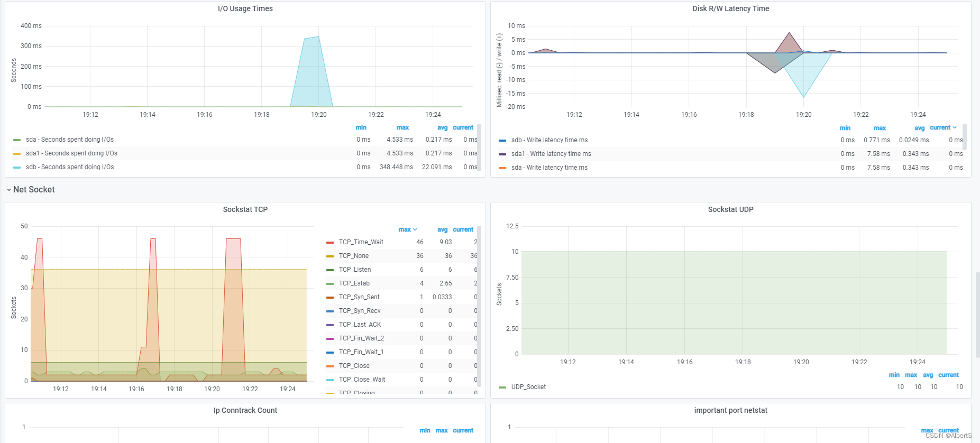Open color picker for sdb Write latency swatch
Image resolution: width=980 pixels, height=443 pixels.
coord(502,141)
